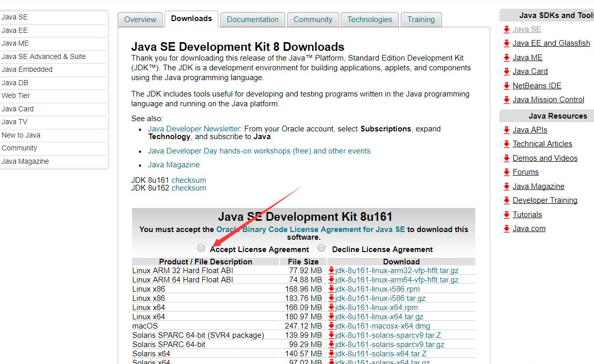Click the red icon next to Java APIs
Viewport: 594px width, 364px height.
coord(507,130)
